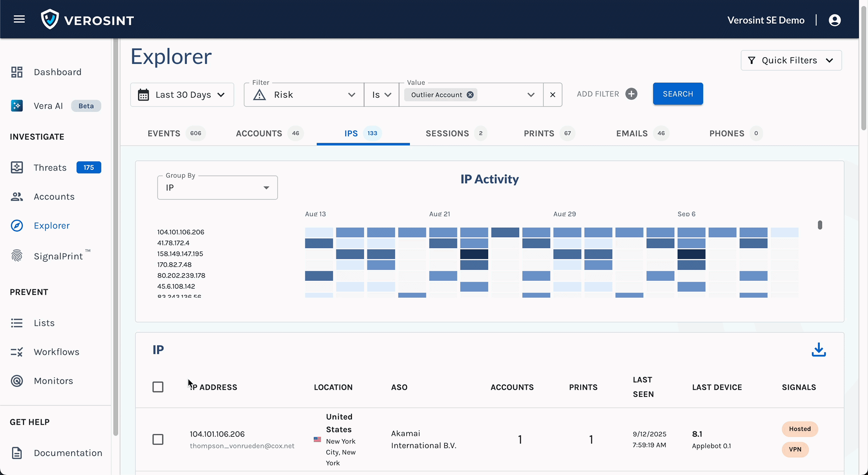This screenshot has height=475, width=868.
Task: Click the Search button
Action: click(x=678, y=94)
